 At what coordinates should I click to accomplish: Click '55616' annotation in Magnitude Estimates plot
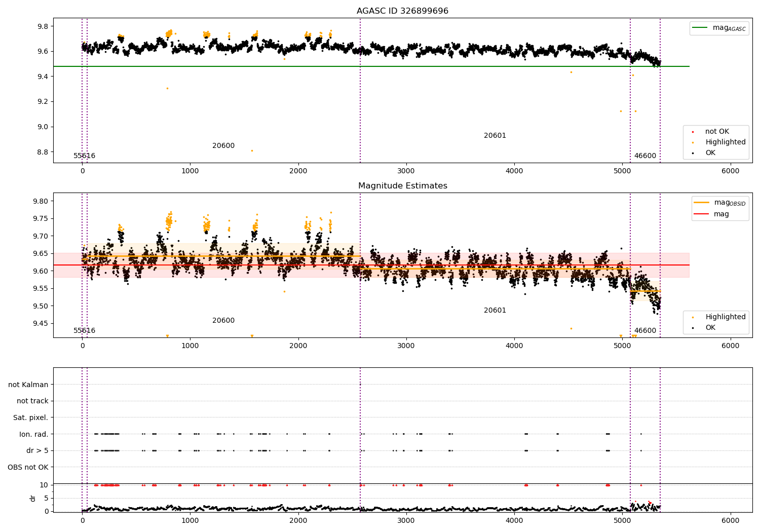click(x=84, y=331)
